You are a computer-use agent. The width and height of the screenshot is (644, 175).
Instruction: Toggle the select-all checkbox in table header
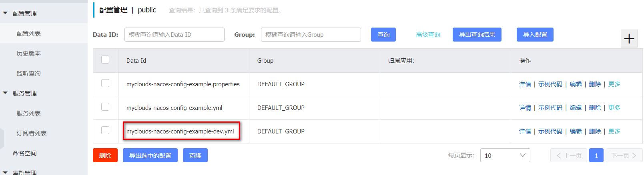105,60
